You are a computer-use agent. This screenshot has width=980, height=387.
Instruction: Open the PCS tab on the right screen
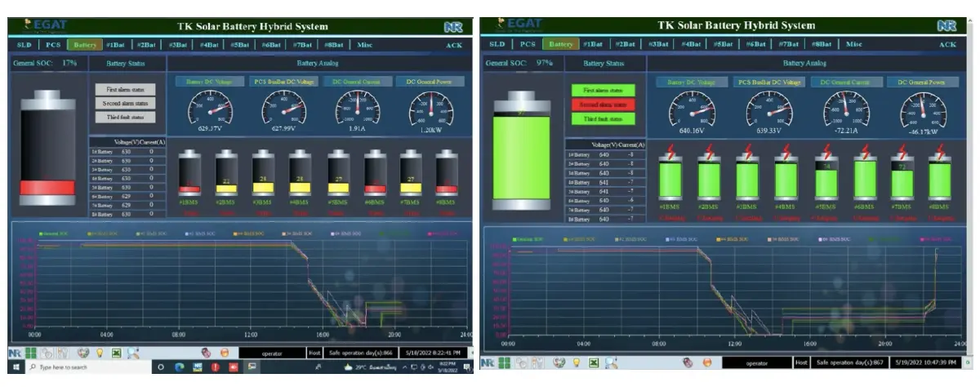pos(528,44)
